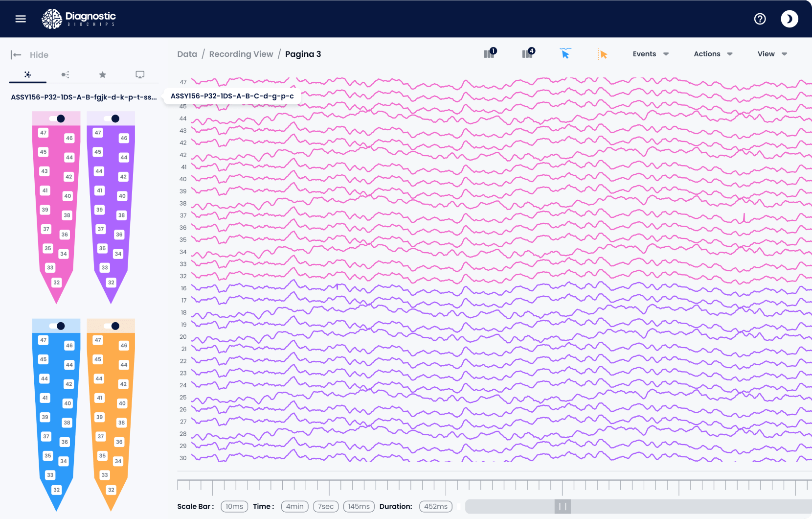Image resolution: width=812 pixels, height=519 pixels.
Task: Toggle the purple probe shank switch
Action: [x=112, y=118]
